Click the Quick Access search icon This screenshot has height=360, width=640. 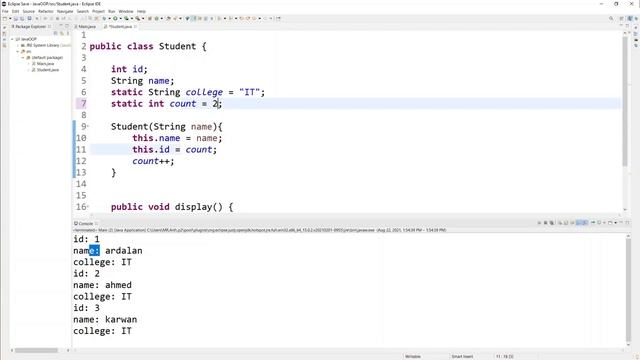(x=611, y=18)
